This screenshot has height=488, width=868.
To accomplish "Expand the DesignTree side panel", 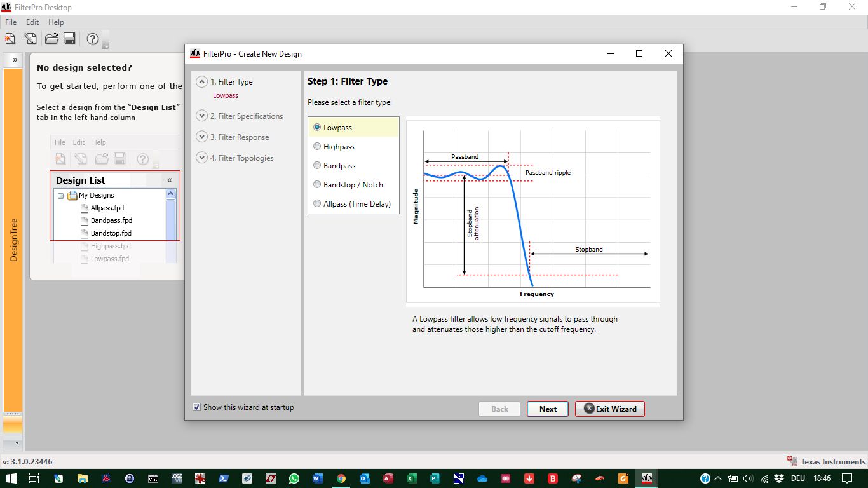I will tap(14, 59).
